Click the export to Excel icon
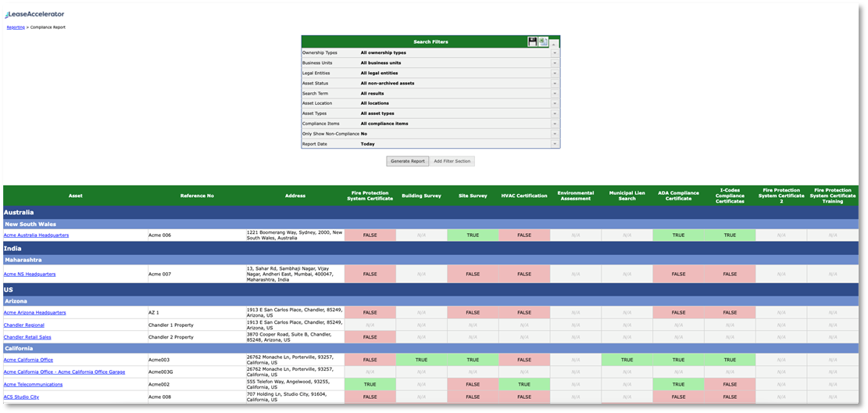Screen dimensions: 868x413 point(543,42)
